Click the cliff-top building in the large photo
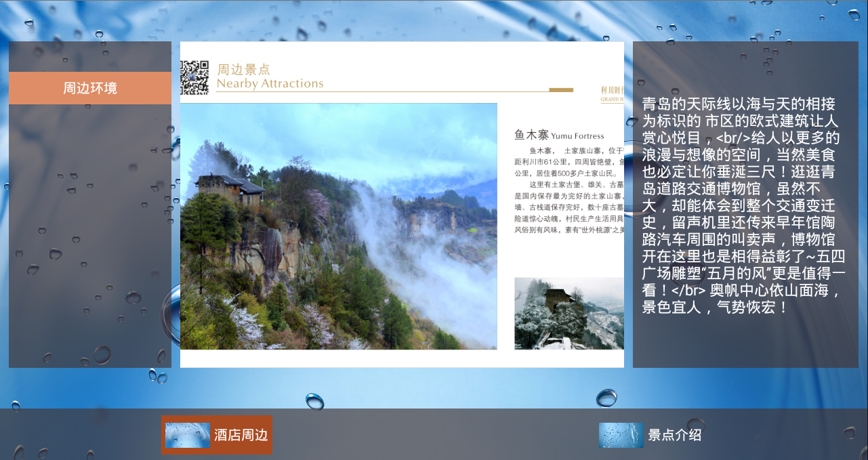 [x=229, y=188]
